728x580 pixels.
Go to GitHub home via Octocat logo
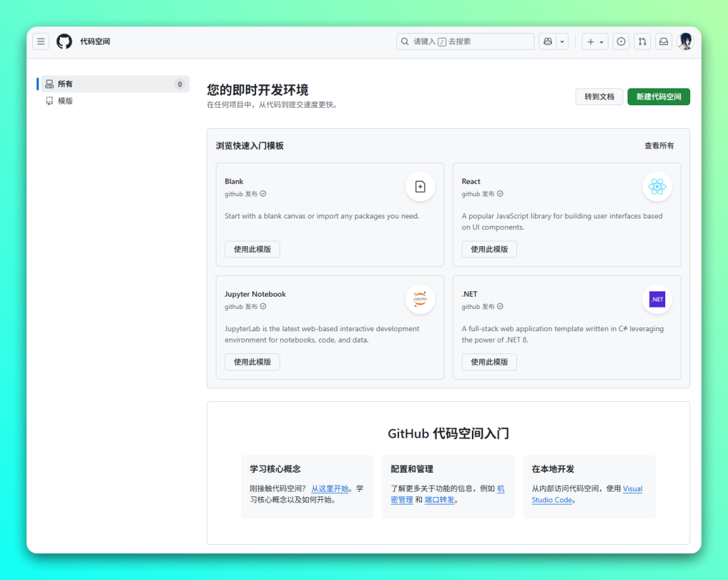coord(64,41)
